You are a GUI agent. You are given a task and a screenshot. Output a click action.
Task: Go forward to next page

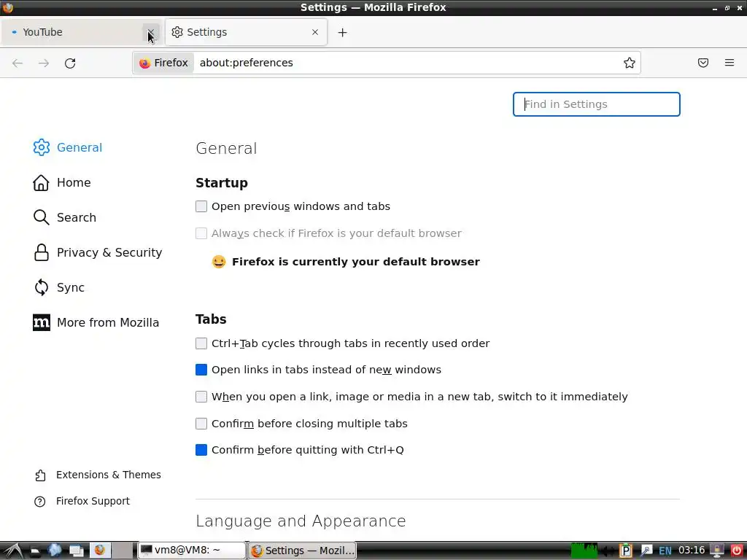click(x=44, y=63)
